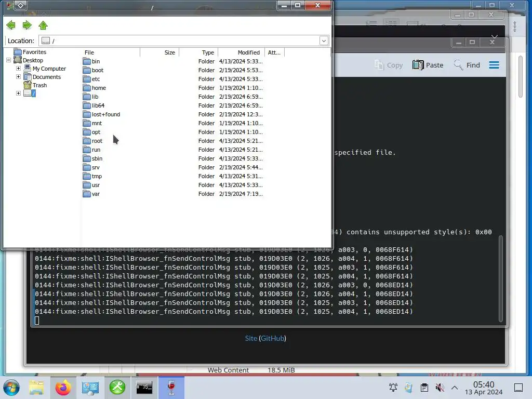Expand the root / drive node
The height and width of the screenshot is (399, 532).
pos(18,94)
